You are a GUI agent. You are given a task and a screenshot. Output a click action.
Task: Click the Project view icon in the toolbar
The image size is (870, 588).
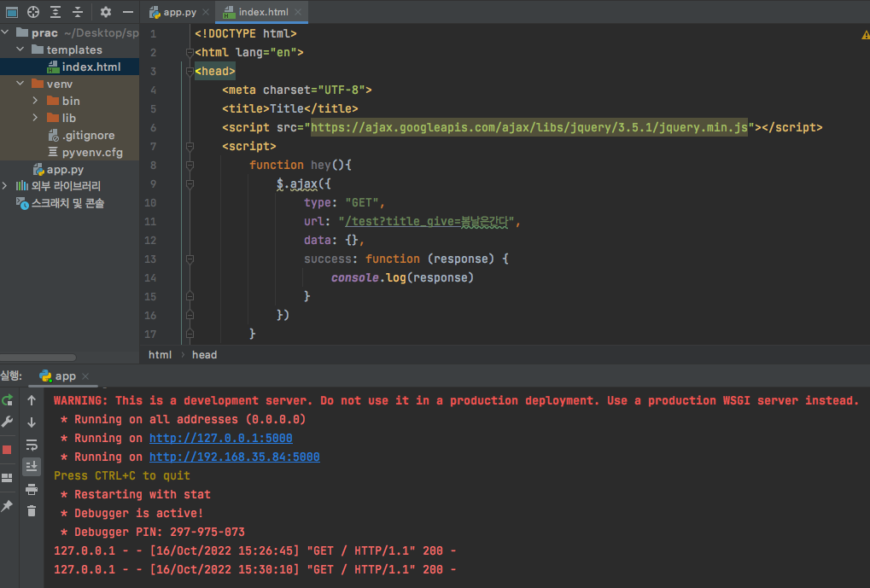point(11,12)
